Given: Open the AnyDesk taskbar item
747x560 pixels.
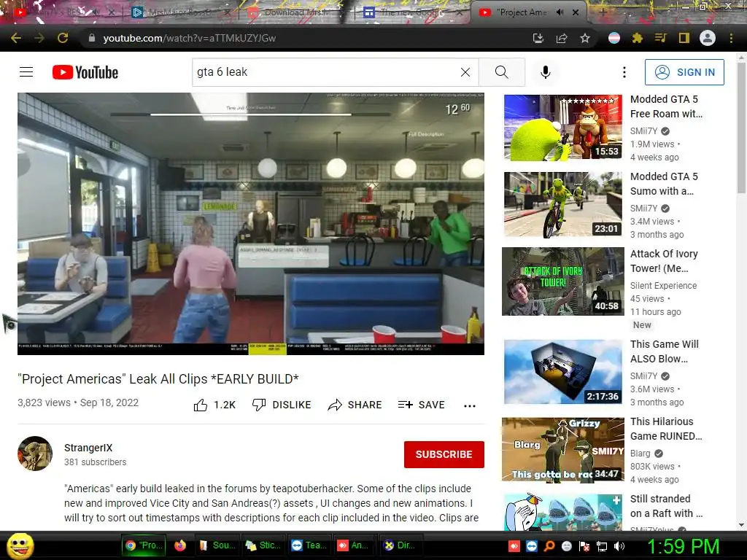Looking at the screenshot, I should click(353, 545).
